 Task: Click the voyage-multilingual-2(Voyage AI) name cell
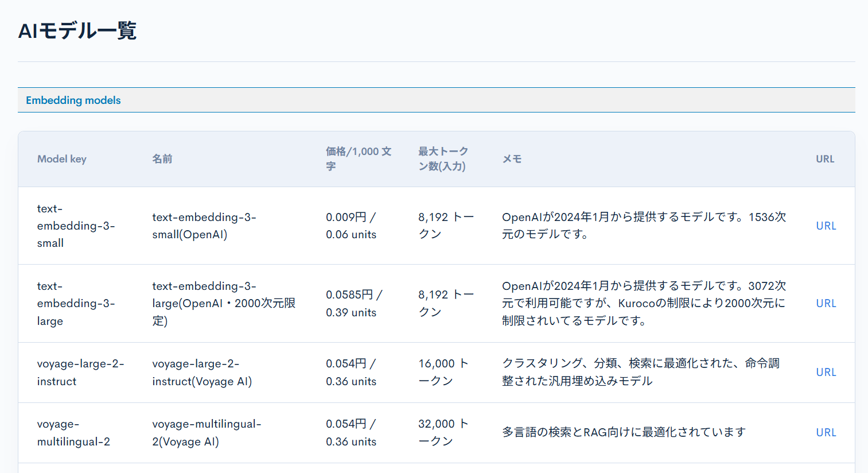(x=206, y=432)
